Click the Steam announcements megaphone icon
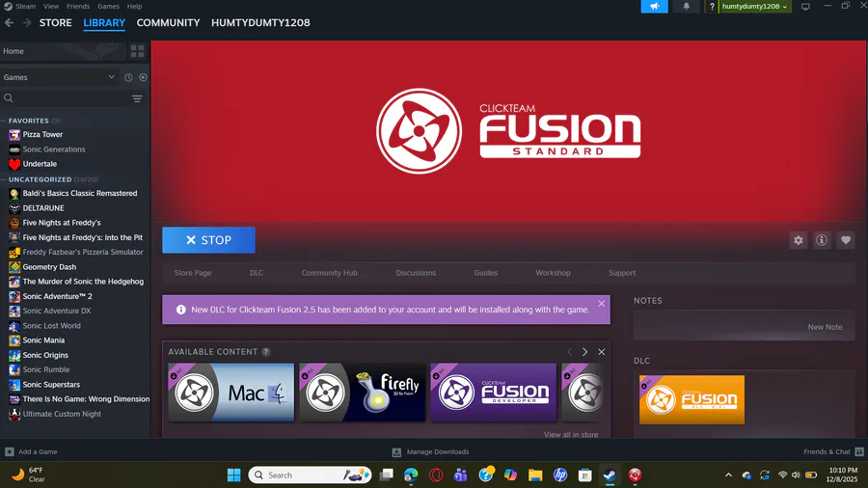 [x=654, y=7]
